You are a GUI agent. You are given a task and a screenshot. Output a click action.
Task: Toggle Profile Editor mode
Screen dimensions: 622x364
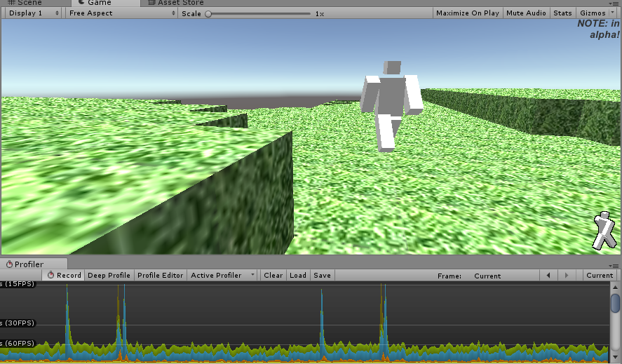pos(160,276)
